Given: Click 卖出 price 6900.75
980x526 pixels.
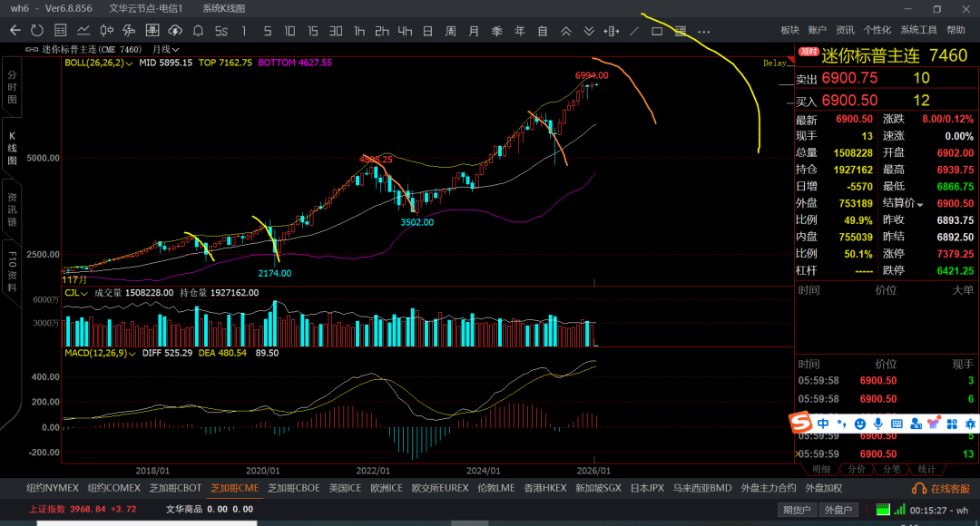Looking at the screenshot, I should tap(849, 78).
